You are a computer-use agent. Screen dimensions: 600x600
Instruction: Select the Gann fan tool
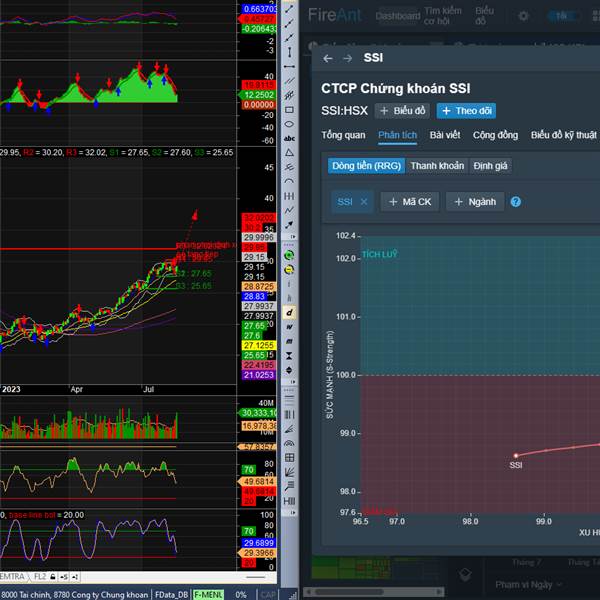tap(289, 472)
